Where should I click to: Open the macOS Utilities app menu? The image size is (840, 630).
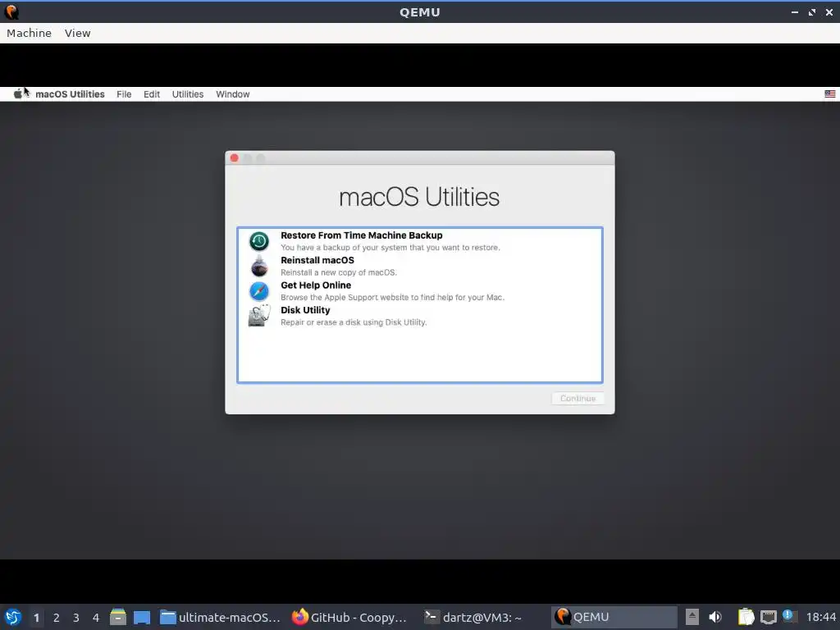point(71,94)
